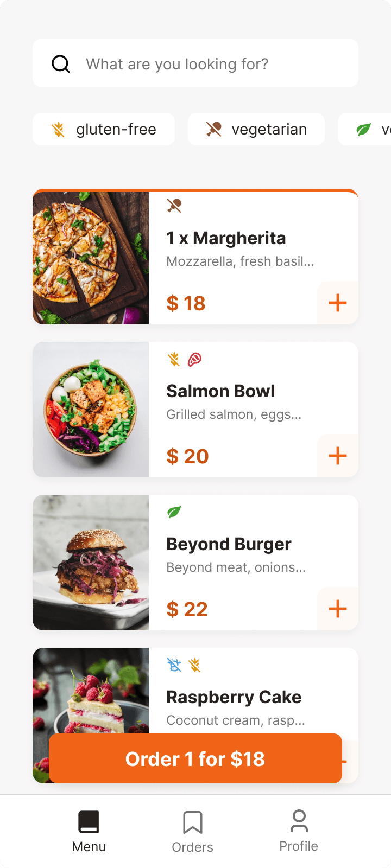Open the Profile tab
This screenshot has height=868, width=391.
299,831
